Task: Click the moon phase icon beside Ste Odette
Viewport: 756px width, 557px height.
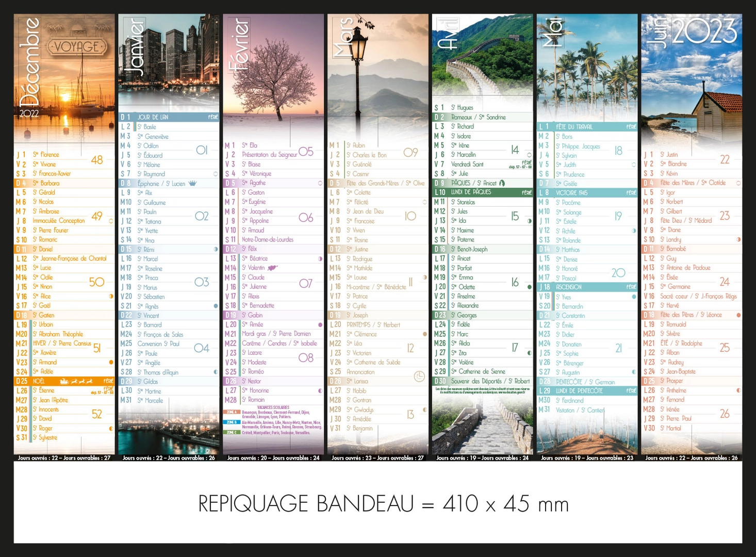Action: pyautogui.click(x=529, y=287)
